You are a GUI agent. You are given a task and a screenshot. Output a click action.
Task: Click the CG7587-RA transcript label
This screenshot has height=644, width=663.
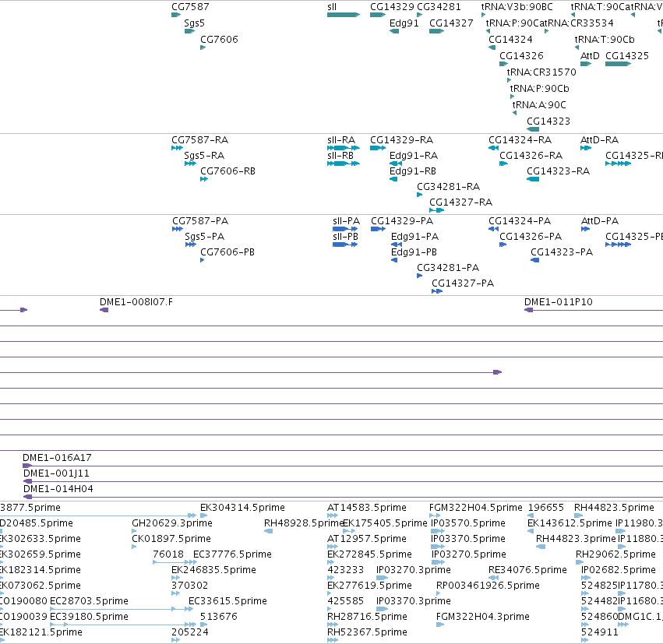[199, 140]
